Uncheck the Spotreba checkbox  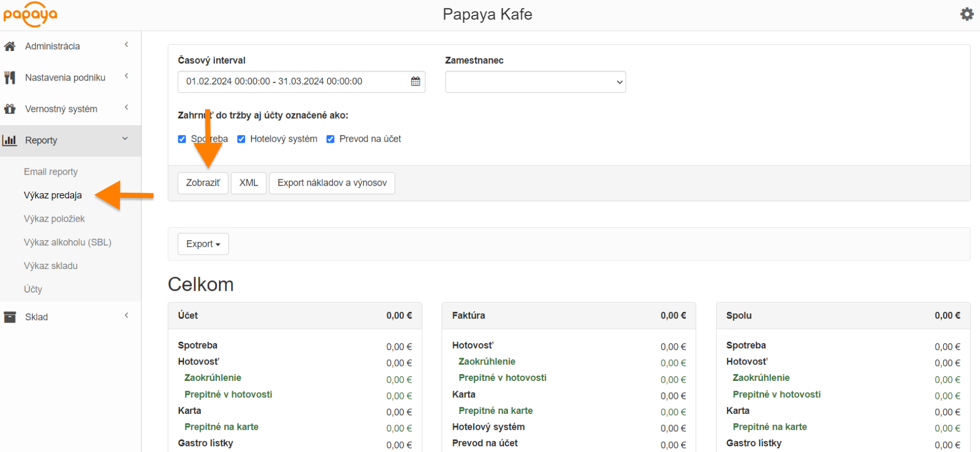pyautogui.click(x=182, y=139)
